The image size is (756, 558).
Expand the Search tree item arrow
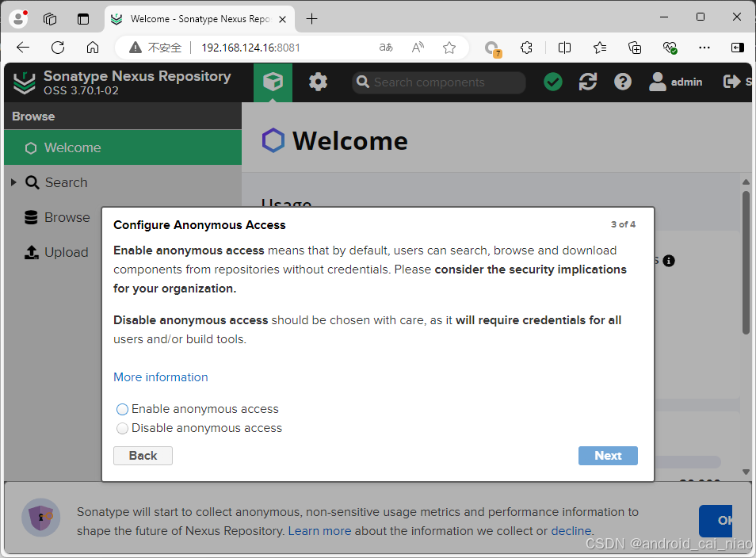click(13, 182)
